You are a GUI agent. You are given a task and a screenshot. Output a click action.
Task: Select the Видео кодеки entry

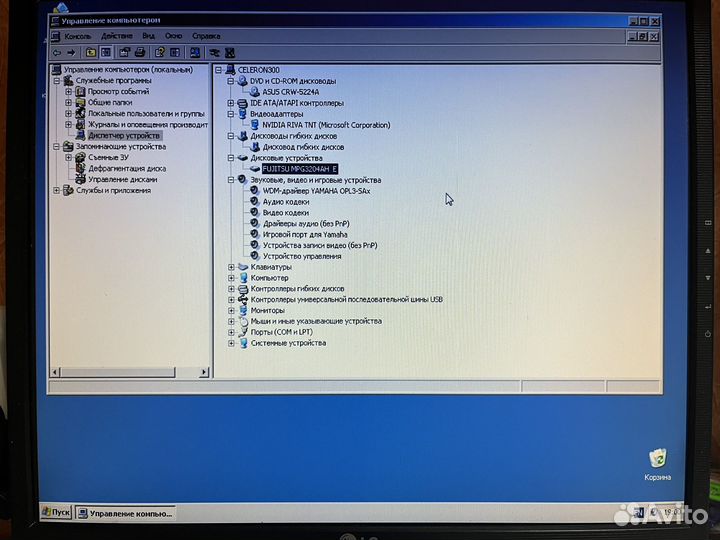click(286, 213)
